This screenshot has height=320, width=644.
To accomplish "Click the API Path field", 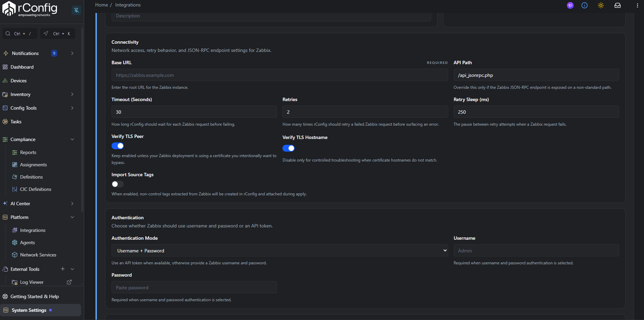I will 536,75.
